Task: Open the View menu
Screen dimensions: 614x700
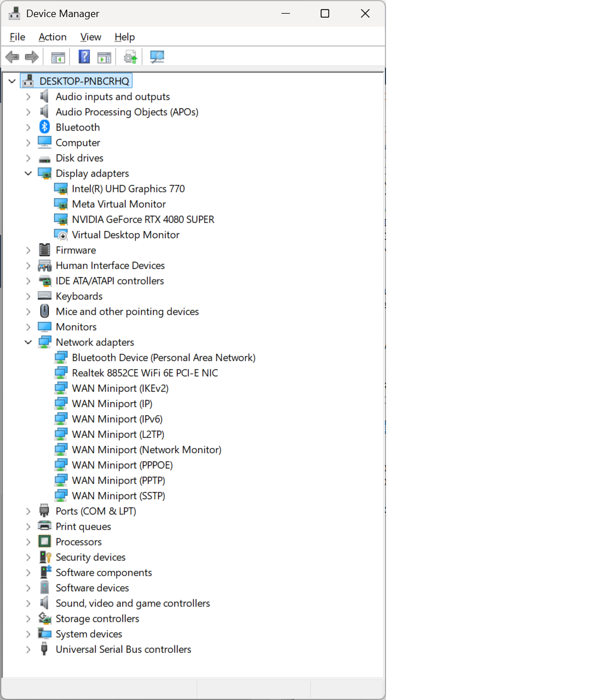Action: [90, 37]
